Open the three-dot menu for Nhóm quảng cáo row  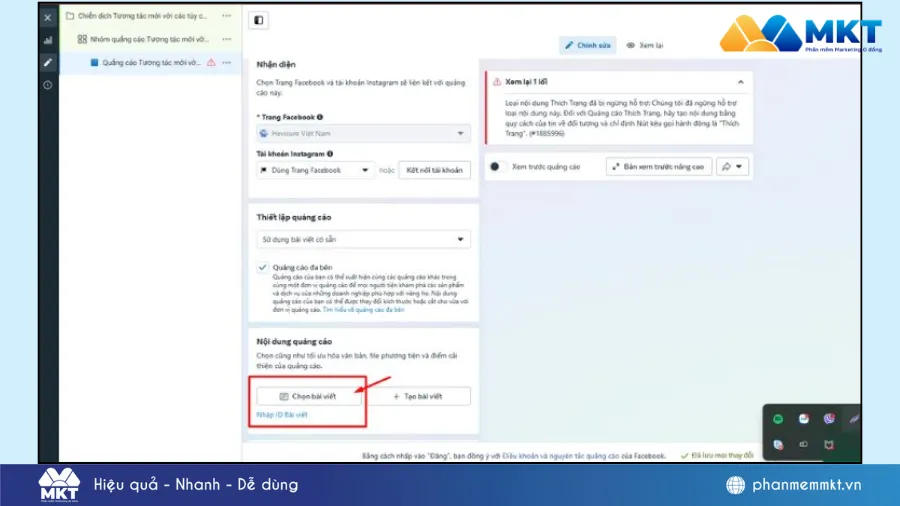tap(227, 39)
